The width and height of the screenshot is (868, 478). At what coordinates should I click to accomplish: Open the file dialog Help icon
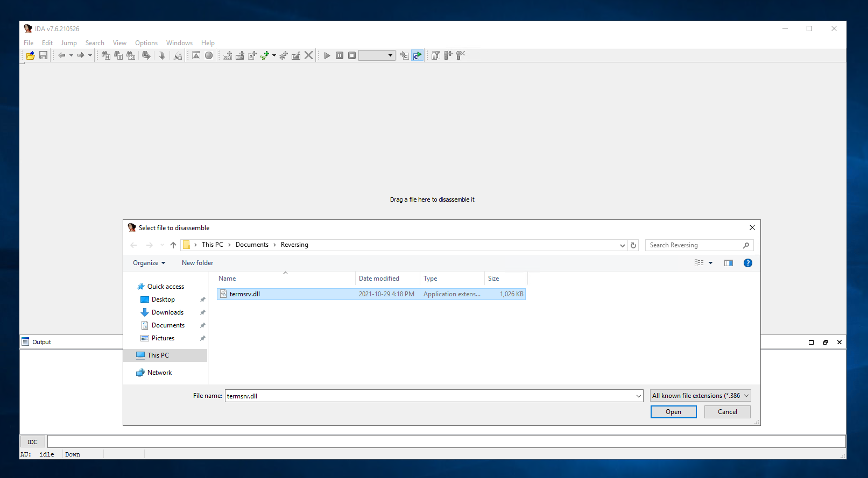pyautogui.click(x=747, y=263)
